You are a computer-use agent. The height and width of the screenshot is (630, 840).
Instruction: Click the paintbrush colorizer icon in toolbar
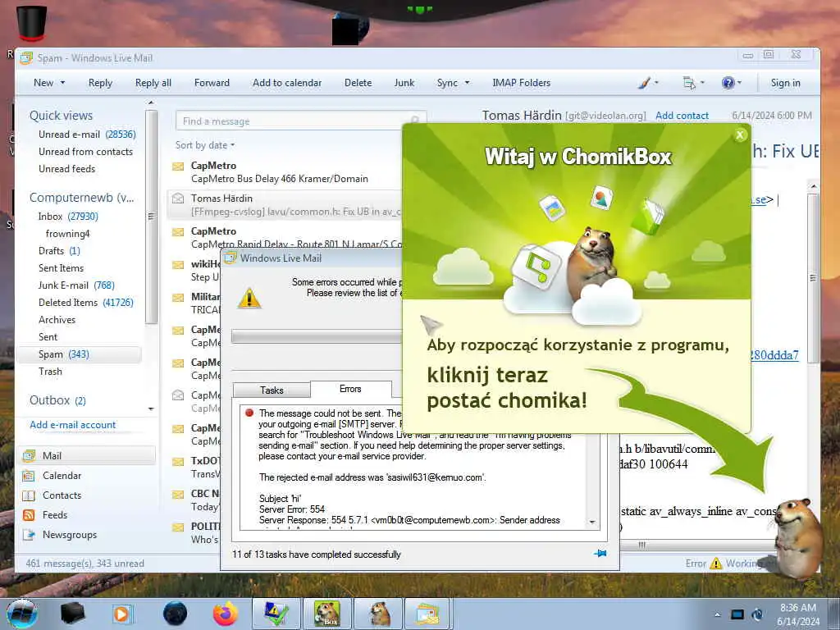click(x=645, y=83)
